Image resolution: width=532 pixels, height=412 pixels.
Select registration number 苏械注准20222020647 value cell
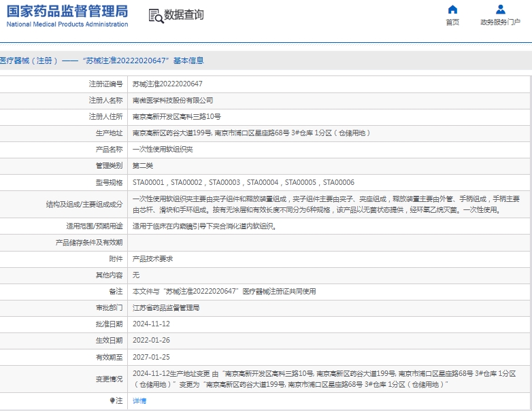click(x=167, y=84)
